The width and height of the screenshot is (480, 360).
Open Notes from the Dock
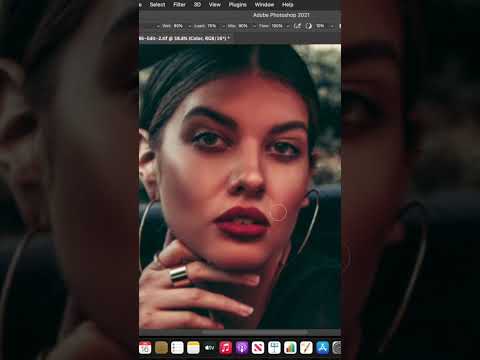(x=193, y=348)
